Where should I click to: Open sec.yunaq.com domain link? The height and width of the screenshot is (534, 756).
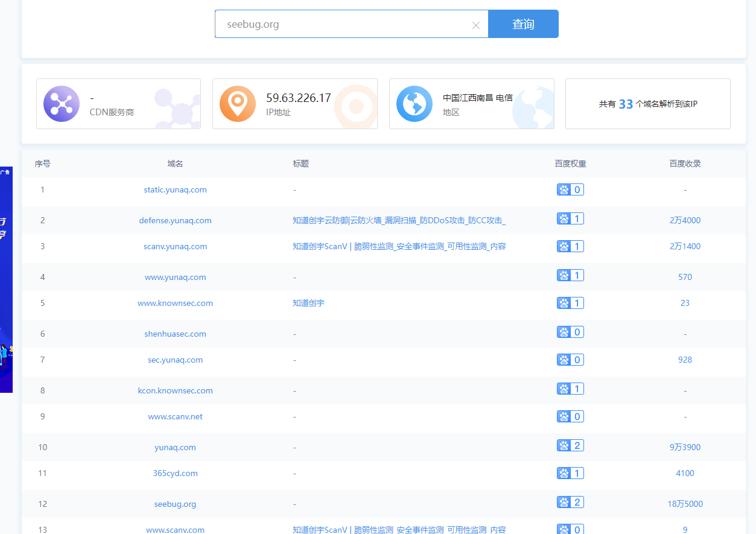click(x=175, y=360)
